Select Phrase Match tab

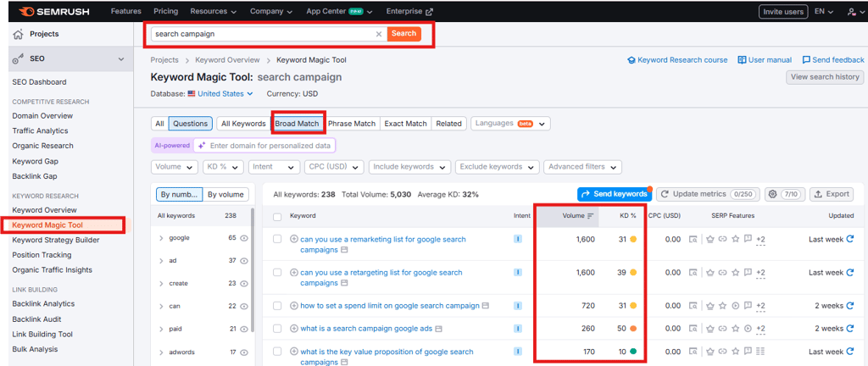tap(352, 124)
